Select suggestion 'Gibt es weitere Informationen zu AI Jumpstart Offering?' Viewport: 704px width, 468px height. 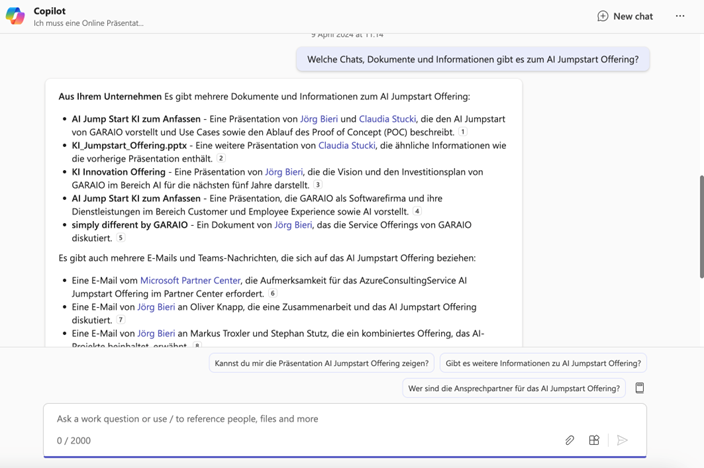tap(543, 363)
